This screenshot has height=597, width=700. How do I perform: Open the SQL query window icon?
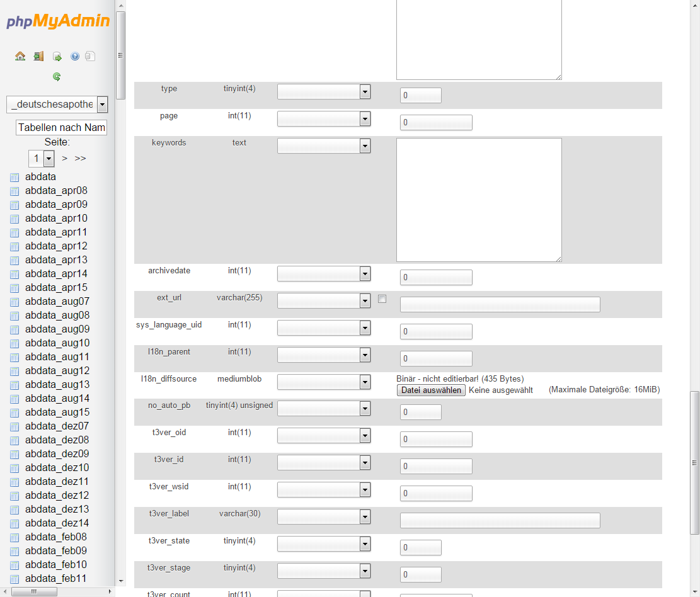57,57
